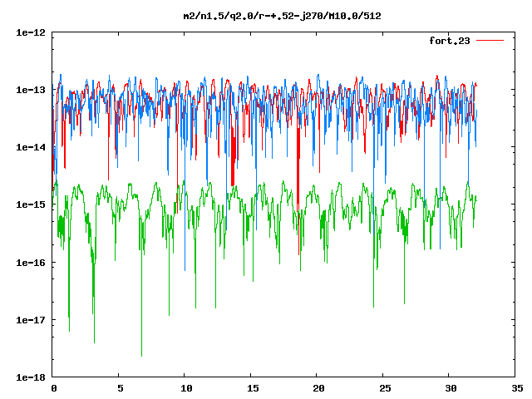Screen dimensions: 532x399
Task: Click y-axis label 1e-18
Action: [31, 377]
